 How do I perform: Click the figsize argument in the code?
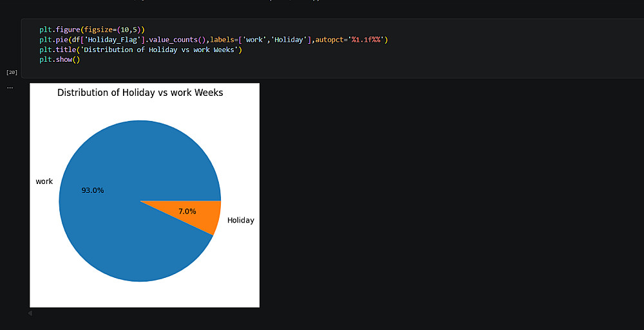tap(106, 30)
